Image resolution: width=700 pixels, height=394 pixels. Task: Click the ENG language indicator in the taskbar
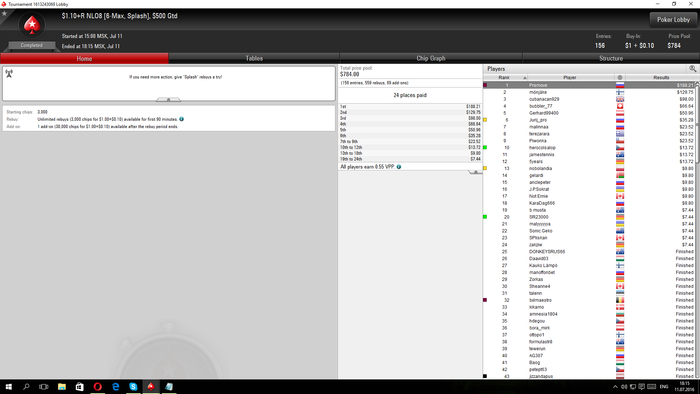(x=664, y=387)
